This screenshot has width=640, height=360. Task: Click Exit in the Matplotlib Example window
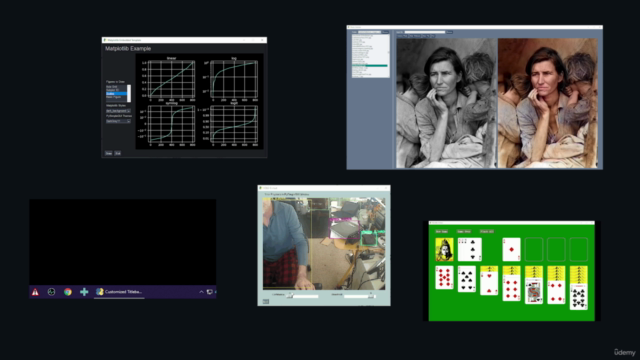pyautogui.click(x=118, y=153)
